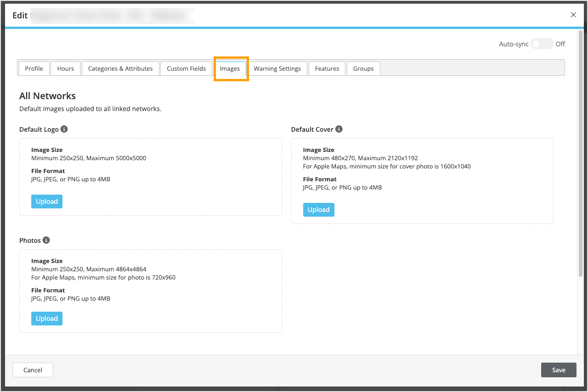Viewport: 588px width, 392px height.
Task: Switch to the Features tab
Action: (x=327, y=68)
